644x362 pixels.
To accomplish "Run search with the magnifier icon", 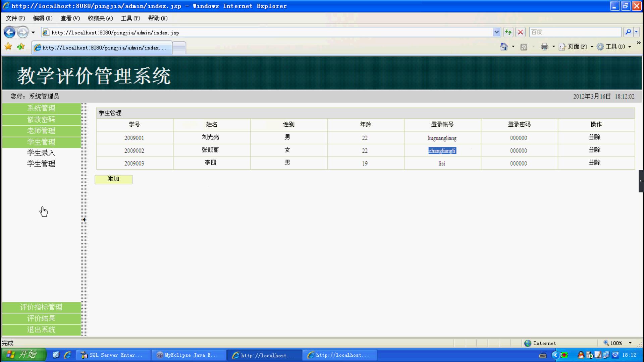I will click(628, 32).
